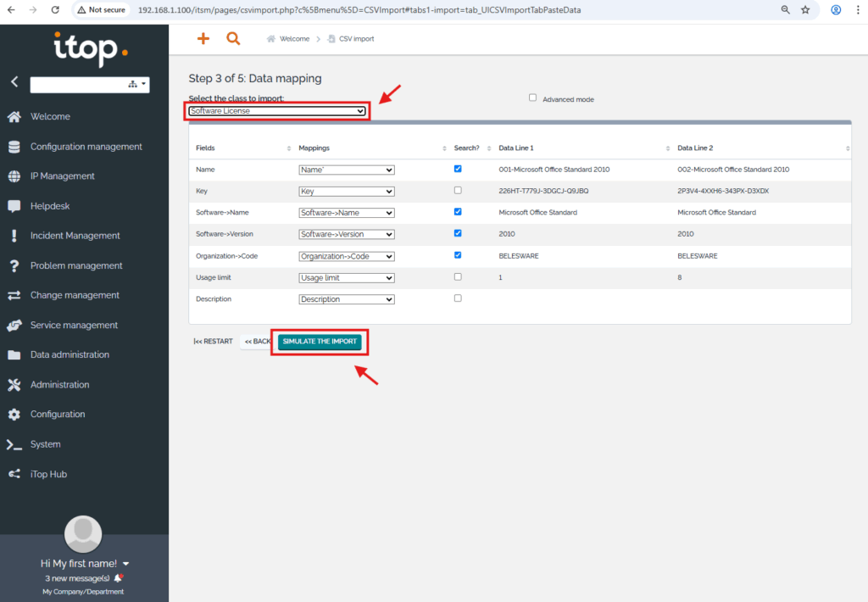
Task: Open the Select the class to import dropdown
Action: [277, 111]
